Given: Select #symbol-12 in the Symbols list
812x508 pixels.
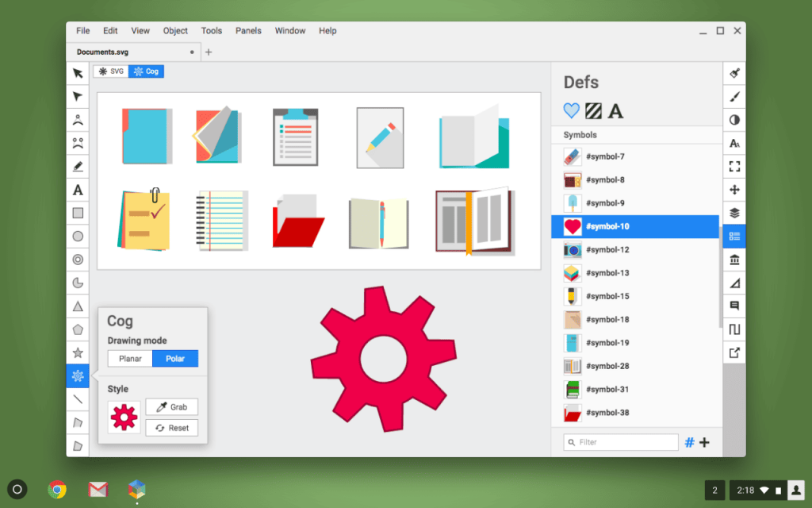Looking at the screenshot, I should click(634, 249).
